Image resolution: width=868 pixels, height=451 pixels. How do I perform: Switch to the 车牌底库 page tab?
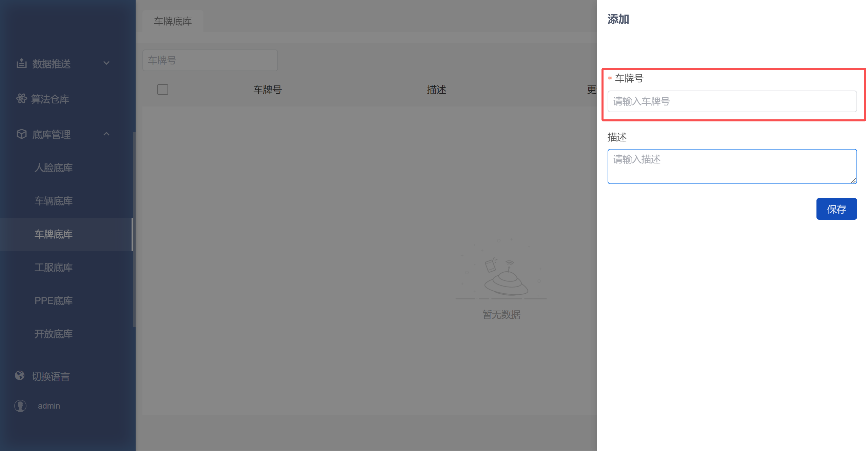173,21
